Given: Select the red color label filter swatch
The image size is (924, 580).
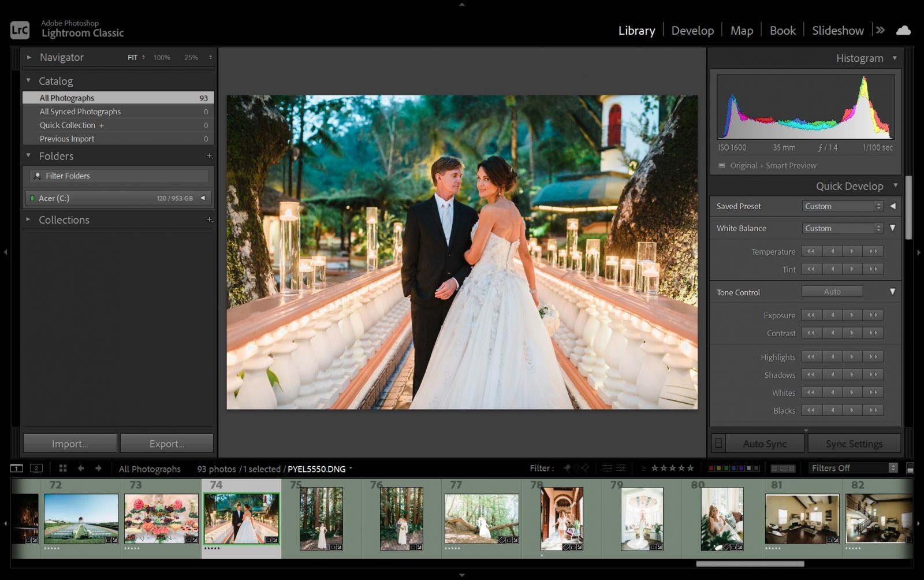Looking at the screenshot, I should [x=711, y=468].
